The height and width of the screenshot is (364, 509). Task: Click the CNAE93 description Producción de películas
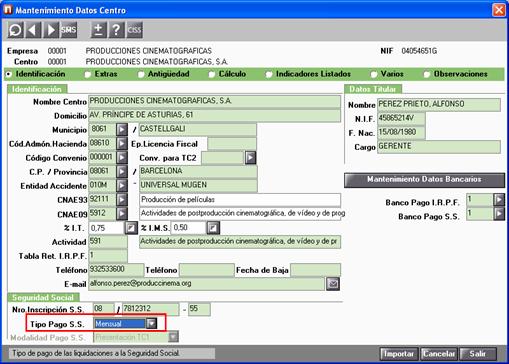click(240, 200)
